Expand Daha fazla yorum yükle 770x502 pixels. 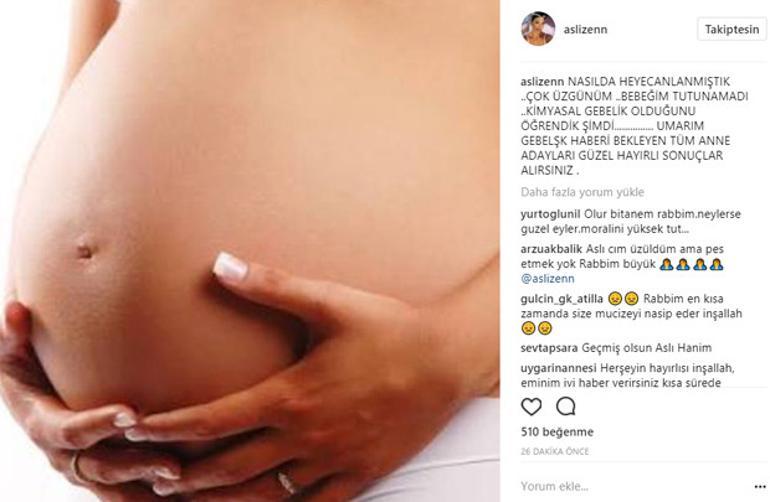[582, 192]
